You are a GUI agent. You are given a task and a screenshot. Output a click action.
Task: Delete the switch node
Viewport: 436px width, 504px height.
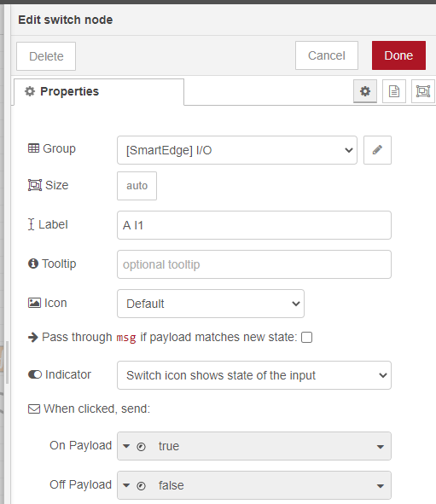pos(46,56)
